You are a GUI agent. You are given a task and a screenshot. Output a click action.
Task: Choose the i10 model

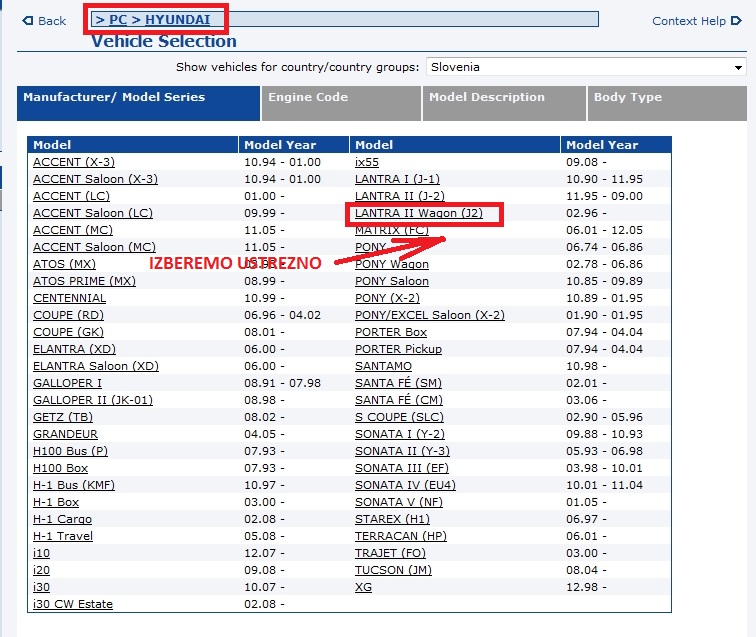(41, 553)
